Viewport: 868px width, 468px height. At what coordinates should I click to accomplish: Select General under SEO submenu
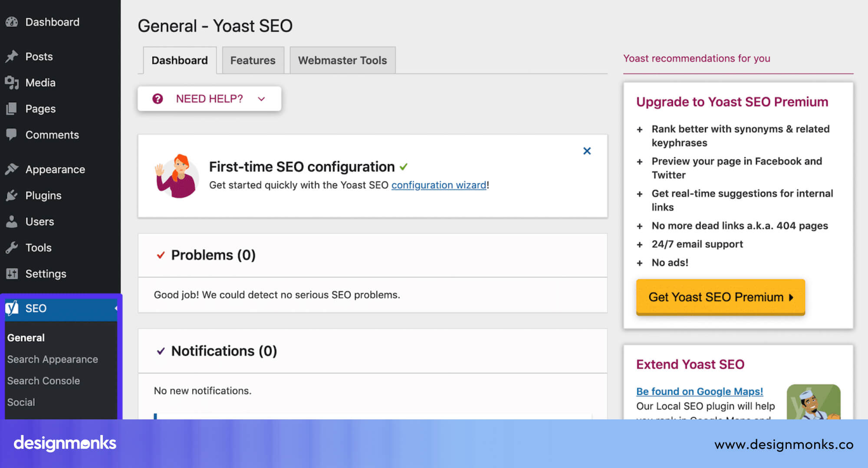click(x=26, y=338)
